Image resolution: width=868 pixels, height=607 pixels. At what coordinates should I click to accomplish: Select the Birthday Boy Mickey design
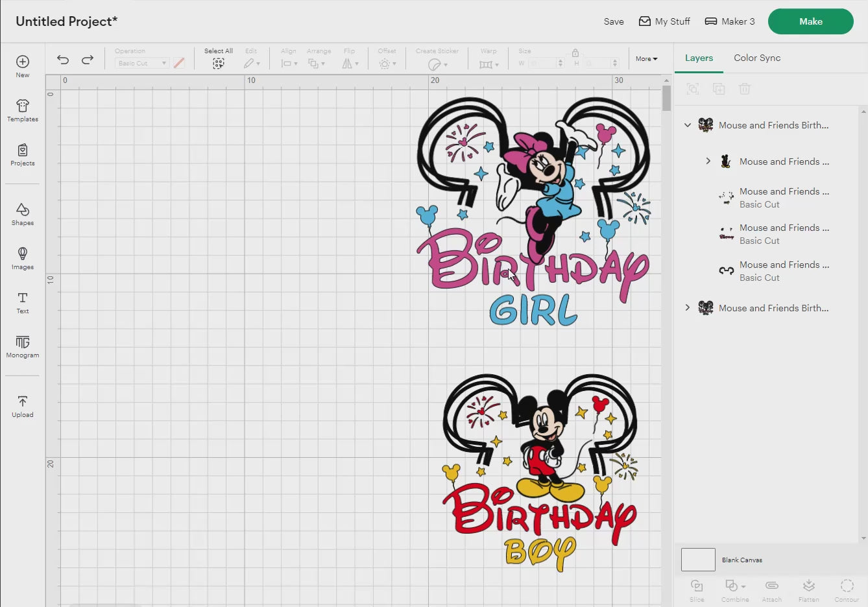point(540,472)
